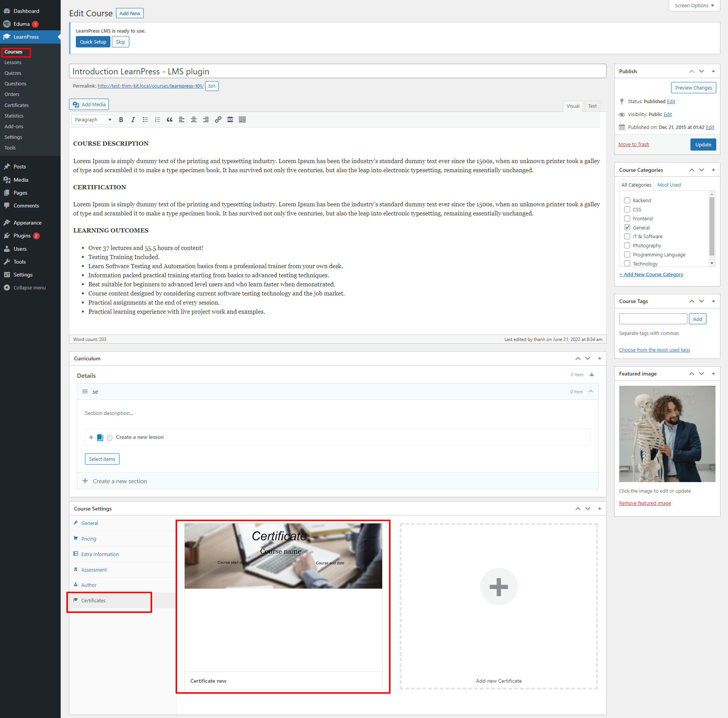This screenshot has height=718, width=728.
Task: Open the Assessment course settings tab
Action: click(x=122, y=570)
